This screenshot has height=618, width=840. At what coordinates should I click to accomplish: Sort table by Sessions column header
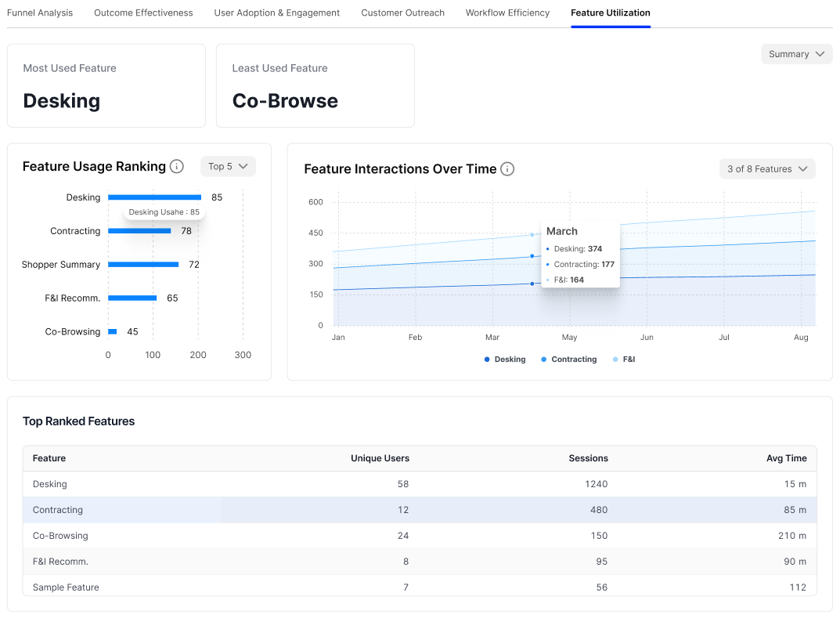click(x=588, y=458)
